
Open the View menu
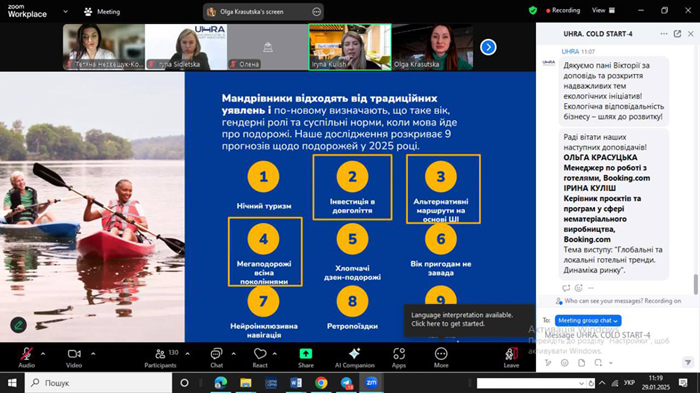603,10
